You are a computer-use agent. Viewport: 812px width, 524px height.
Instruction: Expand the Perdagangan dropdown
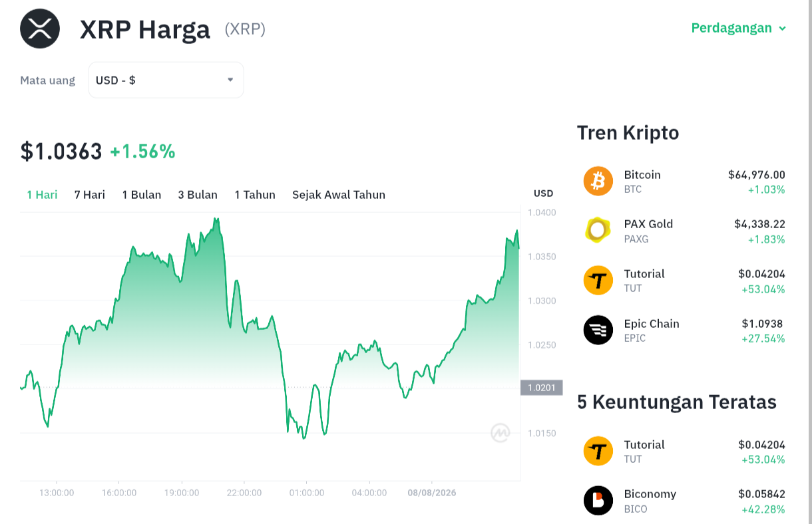[739, 28]
